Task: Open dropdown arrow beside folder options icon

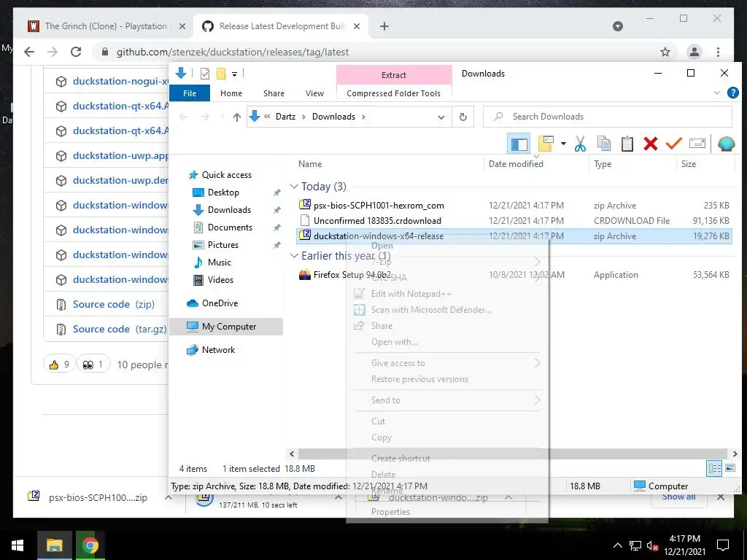Action: 563,144
